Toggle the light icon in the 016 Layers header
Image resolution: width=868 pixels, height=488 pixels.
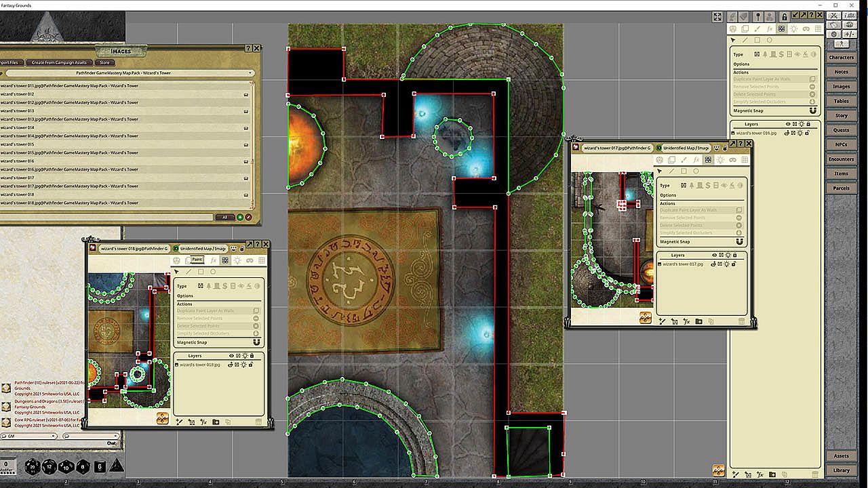(802, 124)
